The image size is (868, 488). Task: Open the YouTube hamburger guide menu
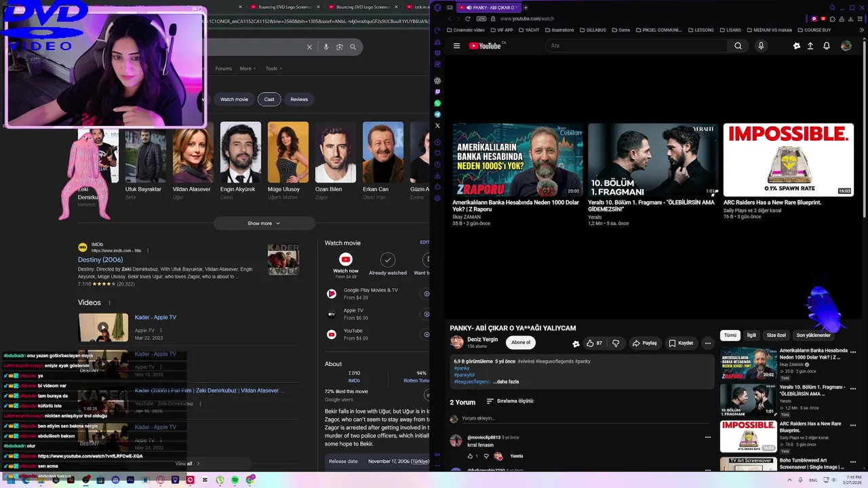pos(456,46)
